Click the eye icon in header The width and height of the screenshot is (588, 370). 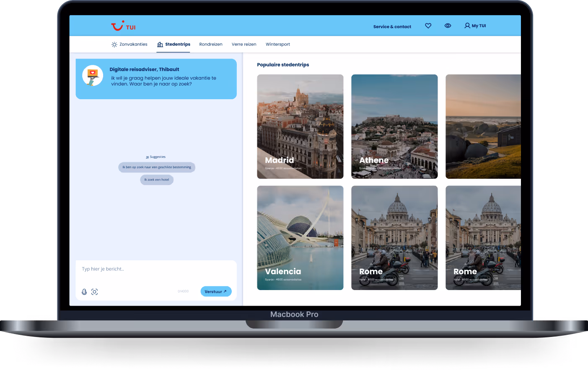coord(448,26)
